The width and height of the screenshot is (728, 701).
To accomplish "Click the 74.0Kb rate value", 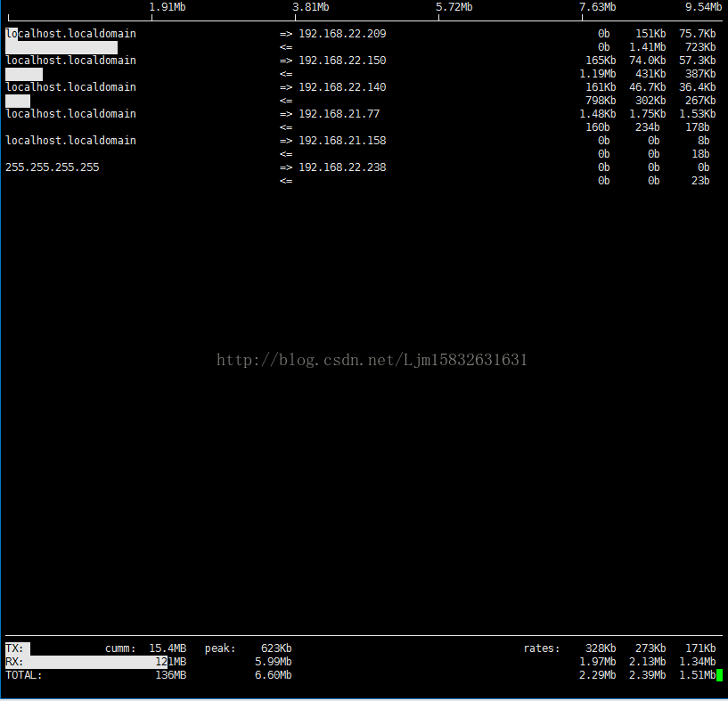I will (x=648, y=61).
